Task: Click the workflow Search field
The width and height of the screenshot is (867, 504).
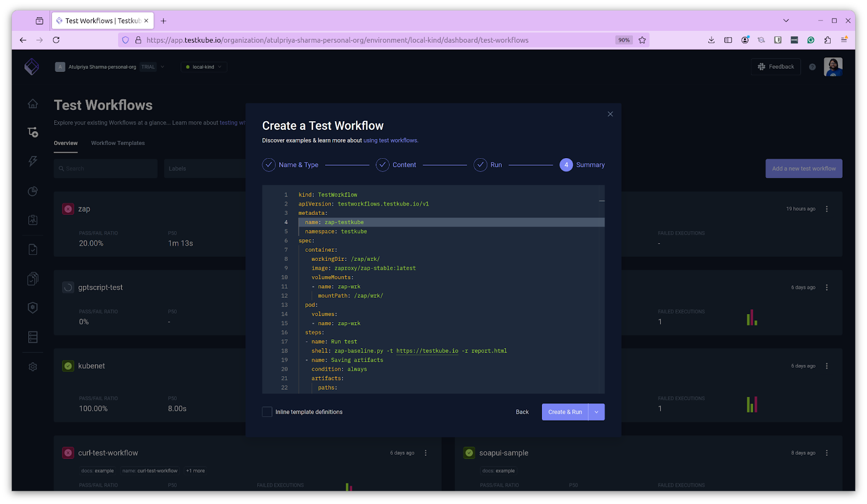Action: pos(106,168)
